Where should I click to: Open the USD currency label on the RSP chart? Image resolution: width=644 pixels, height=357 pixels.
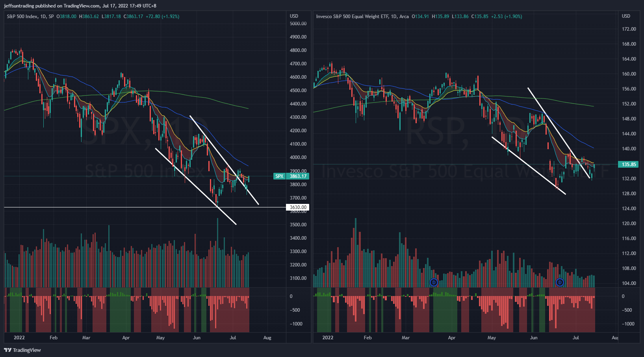click(x=626, y=16)
